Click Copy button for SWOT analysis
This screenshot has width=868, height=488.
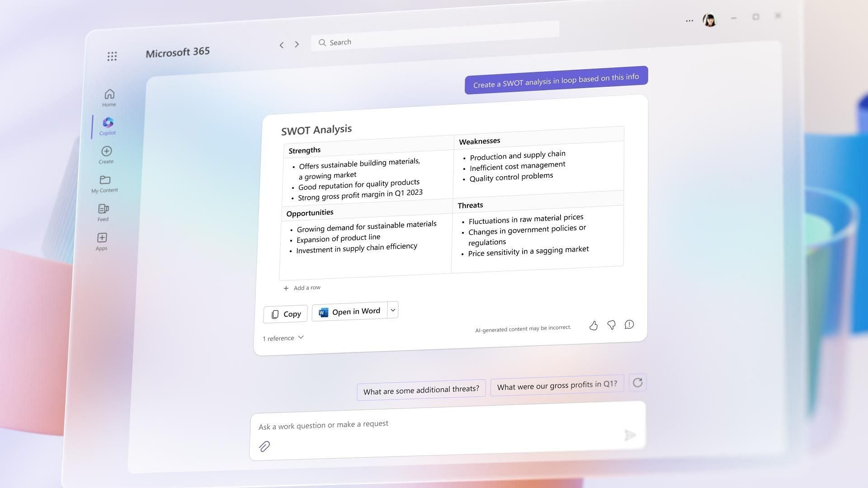coord(286,314)
